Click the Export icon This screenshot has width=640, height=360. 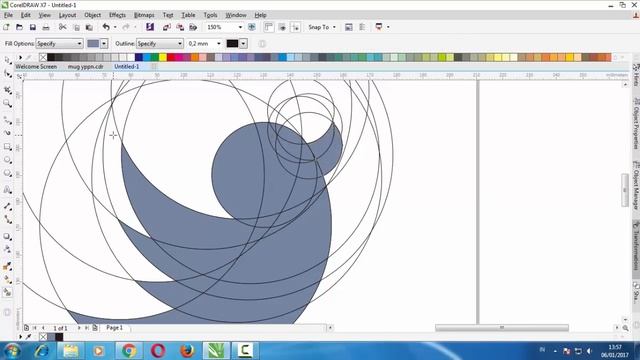pos(180,27)
